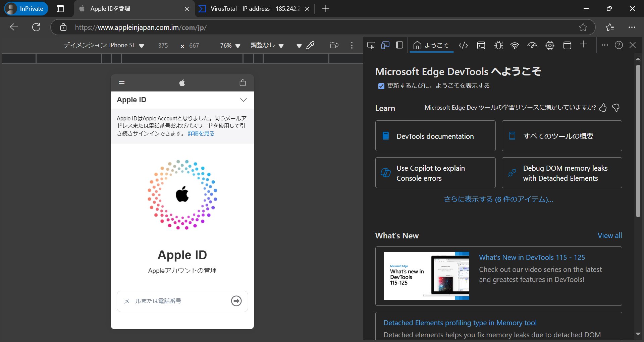
Task: Click the 詳細を見る link
Action: [201, 133]
